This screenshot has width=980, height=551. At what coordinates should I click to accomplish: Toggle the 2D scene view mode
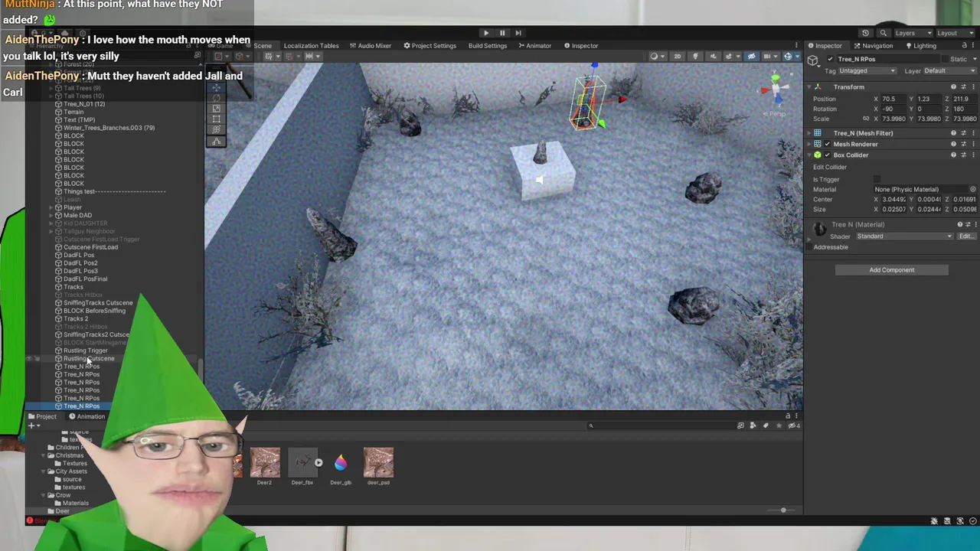point(677,56)
